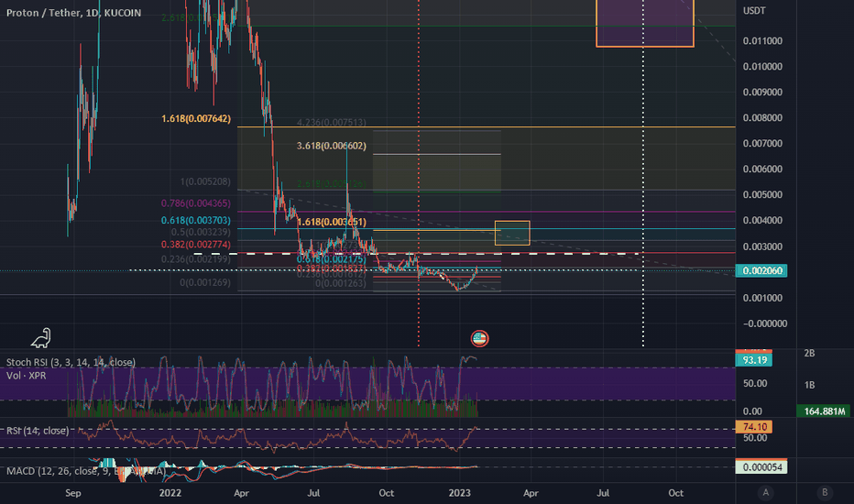Click the Stoch RSI value tag 93.19
Screen dimensions: 854x504
[x=754, y=360]
